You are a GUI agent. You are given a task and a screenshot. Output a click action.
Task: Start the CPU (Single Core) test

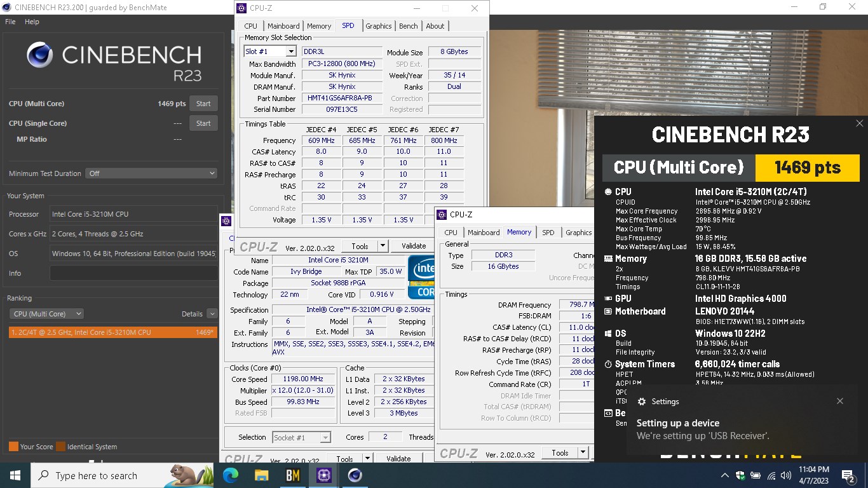[x=203, y=123]
